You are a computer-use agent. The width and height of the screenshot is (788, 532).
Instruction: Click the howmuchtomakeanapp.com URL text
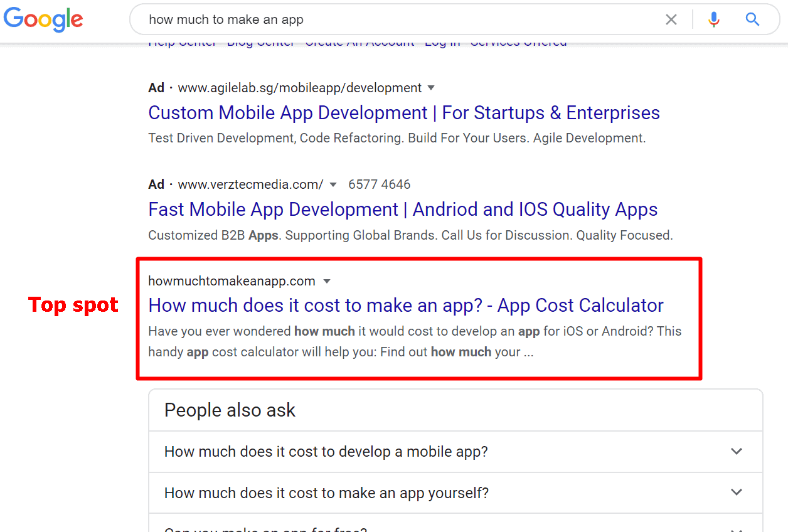click(232, 281)
